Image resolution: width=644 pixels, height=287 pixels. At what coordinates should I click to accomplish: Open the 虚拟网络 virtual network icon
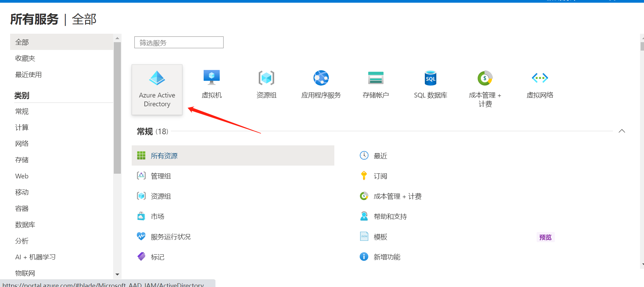coord(540,78)
